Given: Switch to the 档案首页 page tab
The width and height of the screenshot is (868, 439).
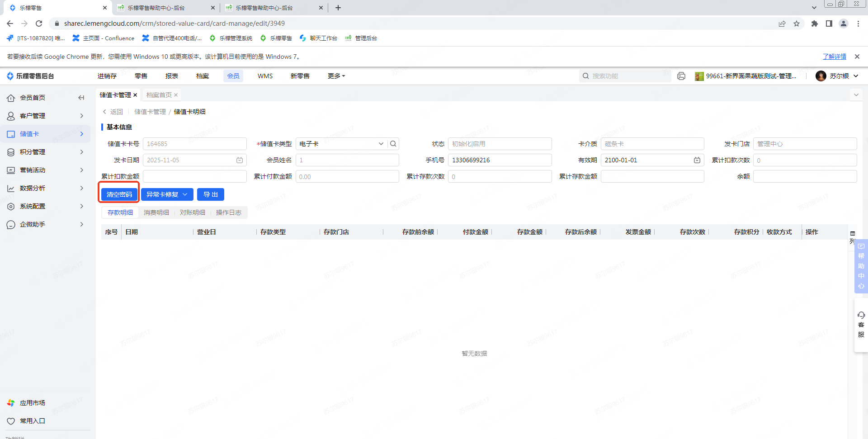Looking at the screenshot, I should (x=159, y=95).
